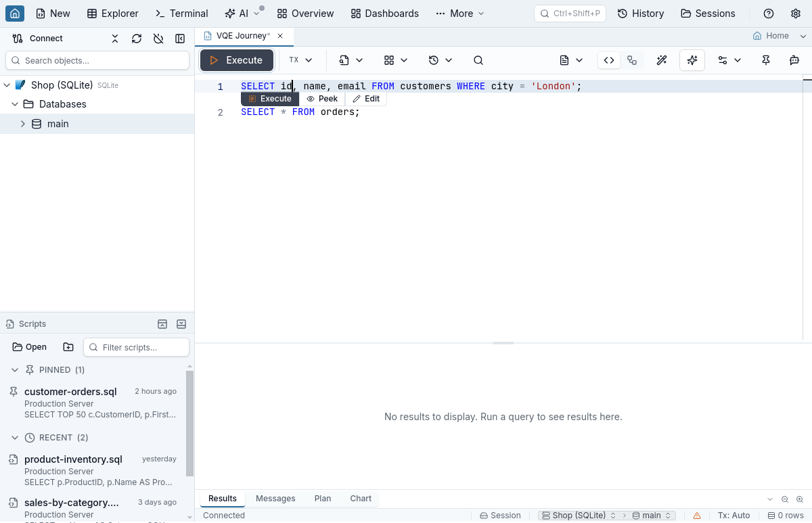Viewport: 812px width, 523px height.
Task: Click the magic wand format icon
Action: [x=662, y=60]
